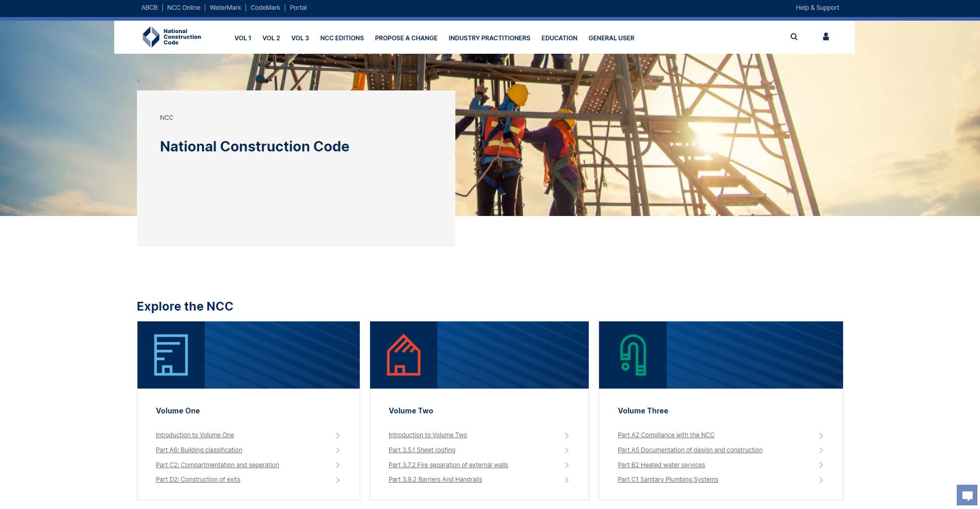Open the EDUCATION section
Screen dimensions: 980x509
pyautogui.click(x=559, y=38)
